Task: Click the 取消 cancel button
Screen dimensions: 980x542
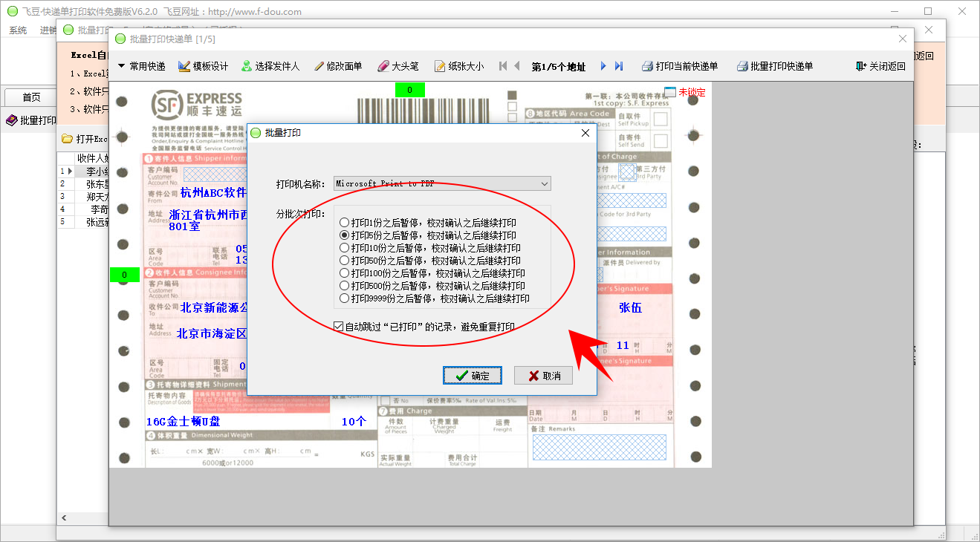Action: tap(544, 376)
